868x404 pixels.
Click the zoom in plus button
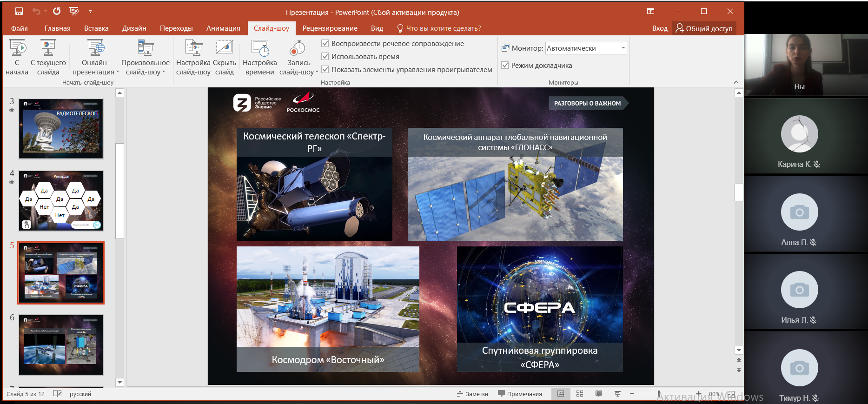coord(698,394)
